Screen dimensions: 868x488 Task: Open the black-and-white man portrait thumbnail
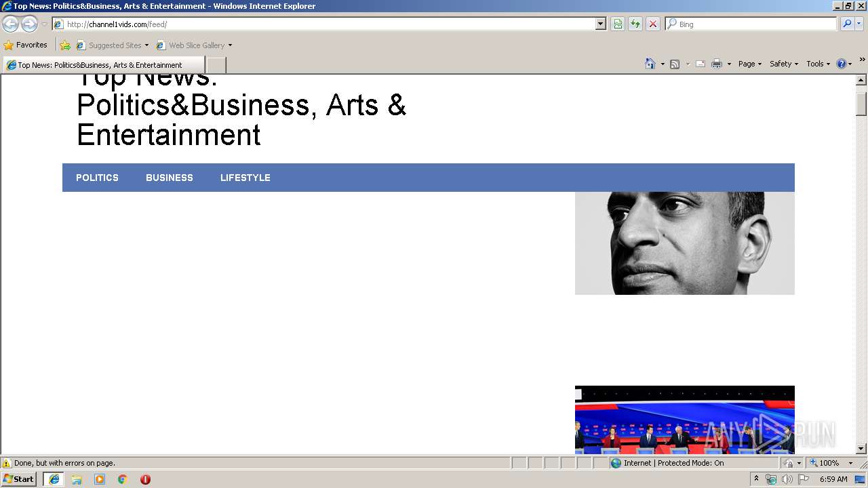[685, 243]
